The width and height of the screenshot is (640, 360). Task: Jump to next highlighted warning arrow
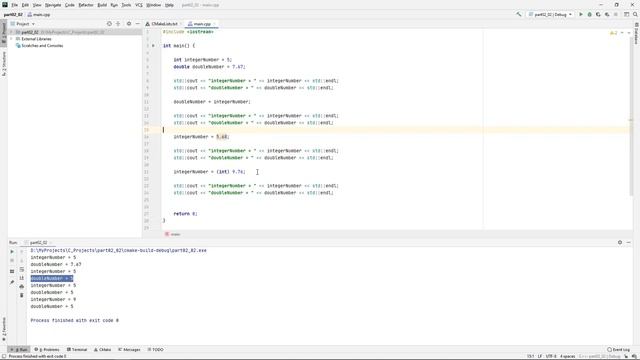point(629,33)
